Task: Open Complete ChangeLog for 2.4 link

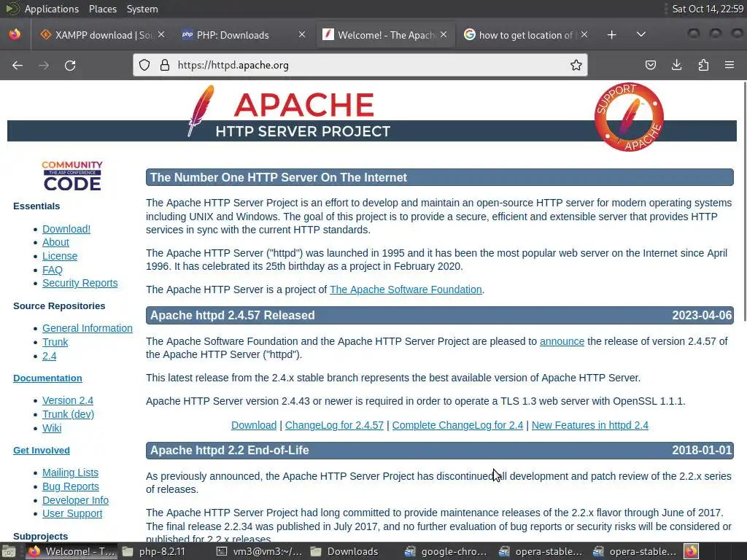Action: point(458,425)
